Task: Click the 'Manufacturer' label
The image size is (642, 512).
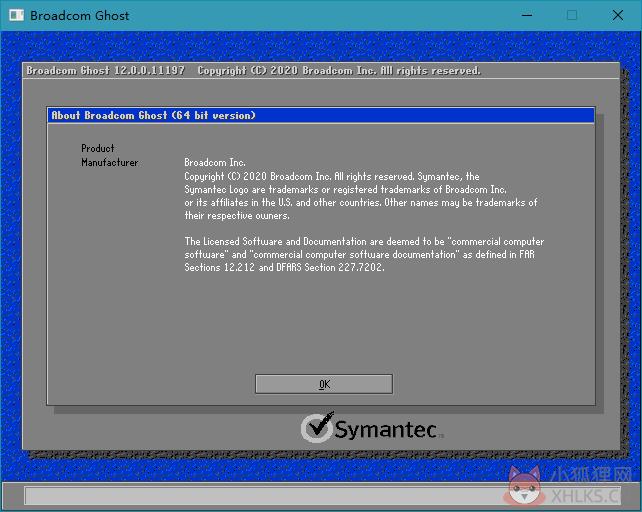Action: coord(109,163)
